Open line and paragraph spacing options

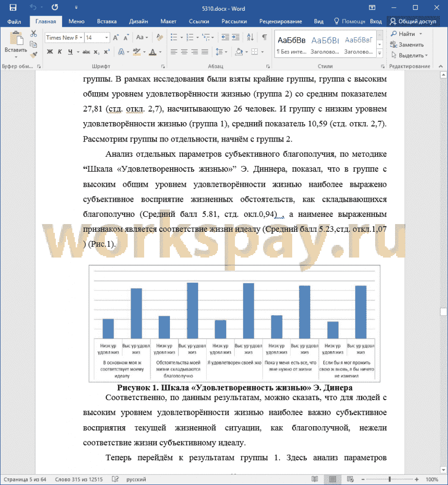[219, 52]
